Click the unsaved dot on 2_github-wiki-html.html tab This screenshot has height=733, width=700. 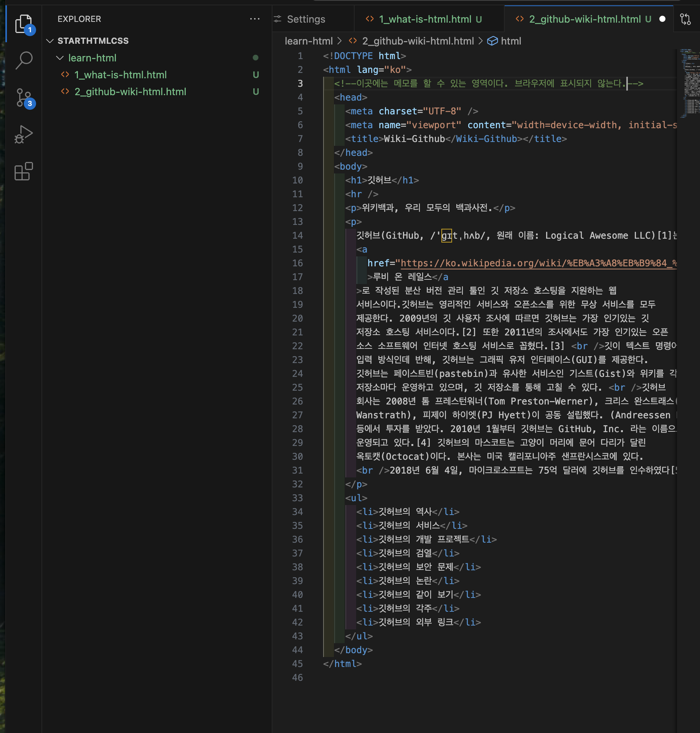tap(662, 19)
